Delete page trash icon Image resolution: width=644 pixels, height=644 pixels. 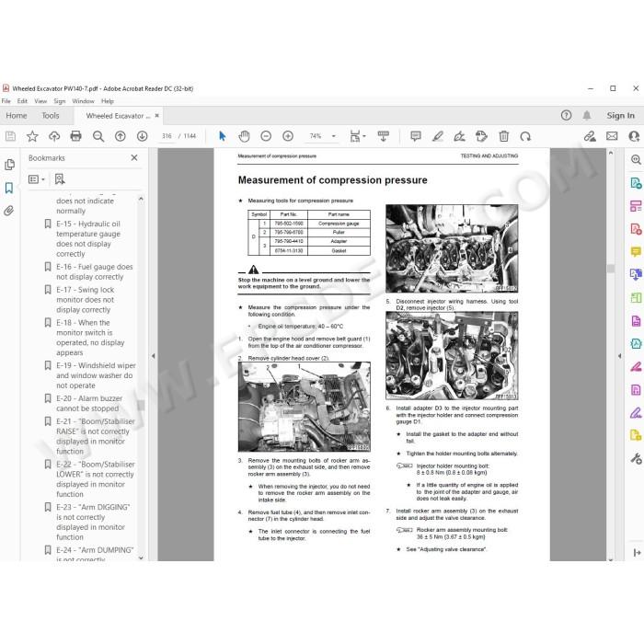tap(503, 136)
